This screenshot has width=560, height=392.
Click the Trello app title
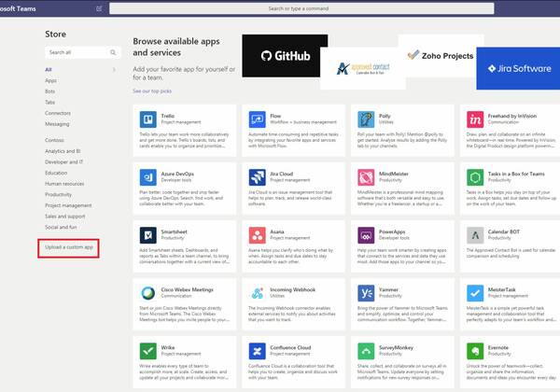tap(168, 116)
